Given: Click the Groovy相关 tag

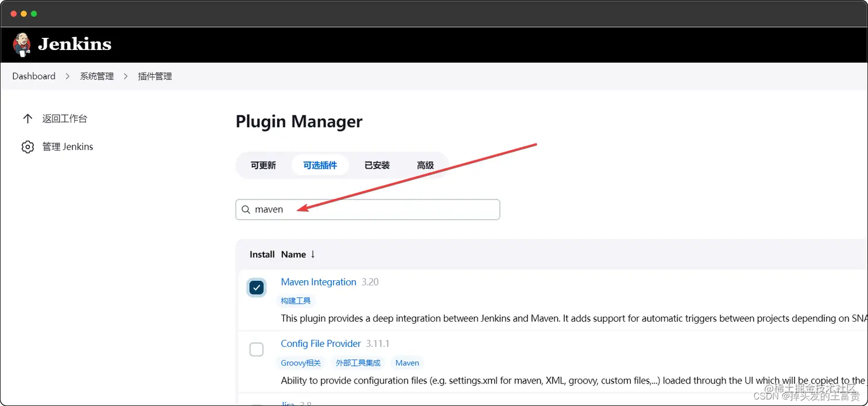Looking at the screenshot, I should (x=301, y=363).
